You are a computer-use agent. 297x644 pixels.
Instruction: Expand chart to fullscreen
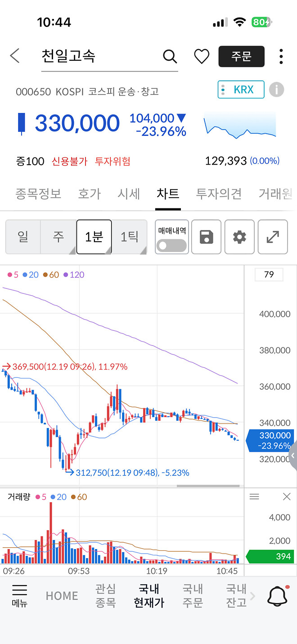coord(273,237)
